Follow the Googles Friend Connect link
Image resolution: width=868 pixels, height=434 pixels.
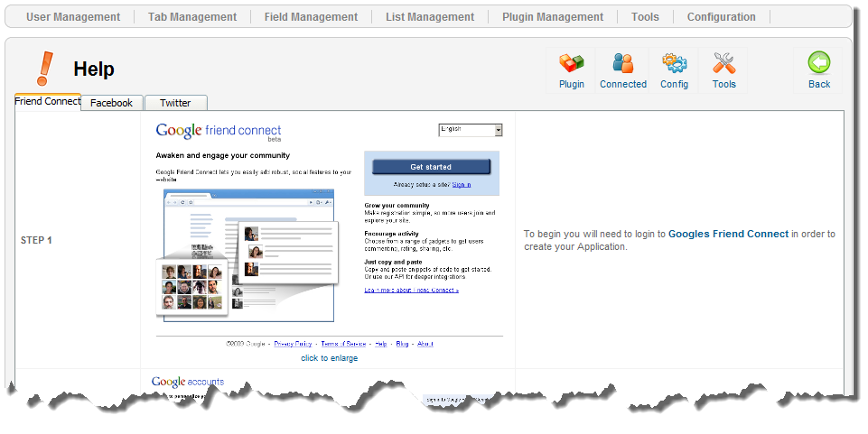[x=728, y=234]
